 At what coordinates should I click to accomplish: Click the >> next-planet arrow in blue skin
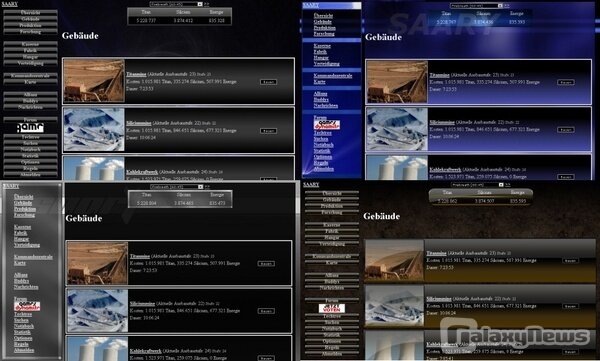click(507, 6)
